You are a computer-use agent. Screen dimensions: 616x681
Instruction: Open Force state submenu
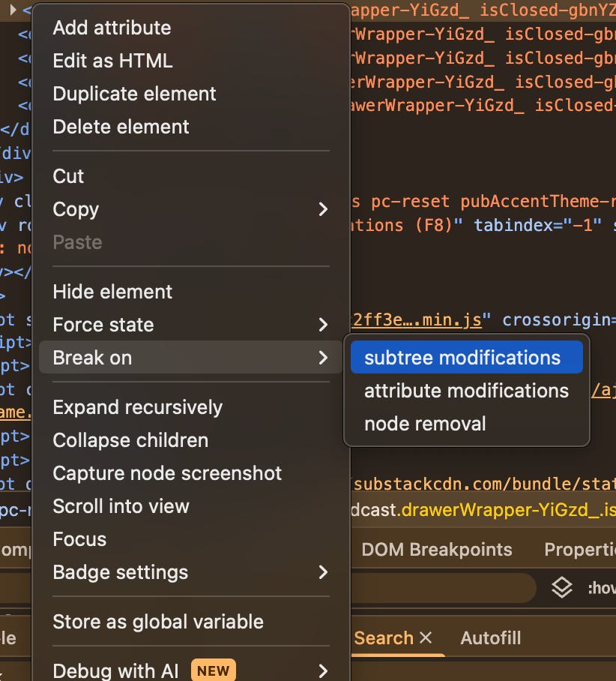click(x=190, y=325)
